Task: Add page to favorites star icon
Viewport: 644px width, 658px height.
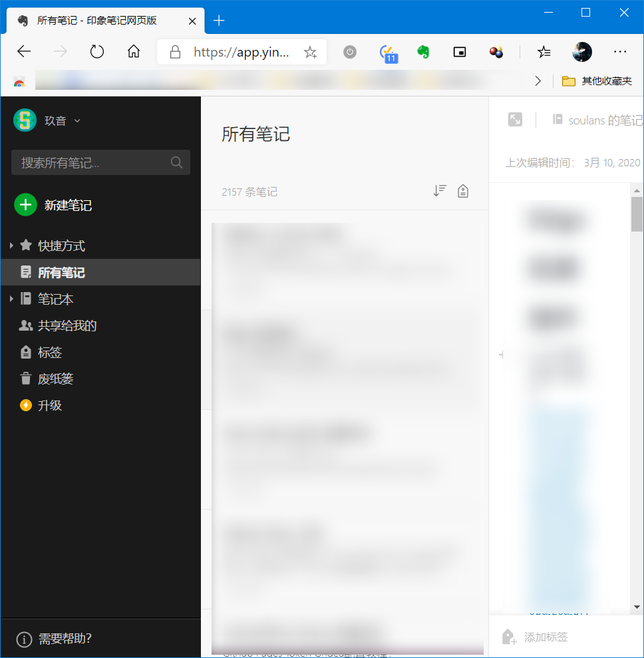Action: point(310,52)
